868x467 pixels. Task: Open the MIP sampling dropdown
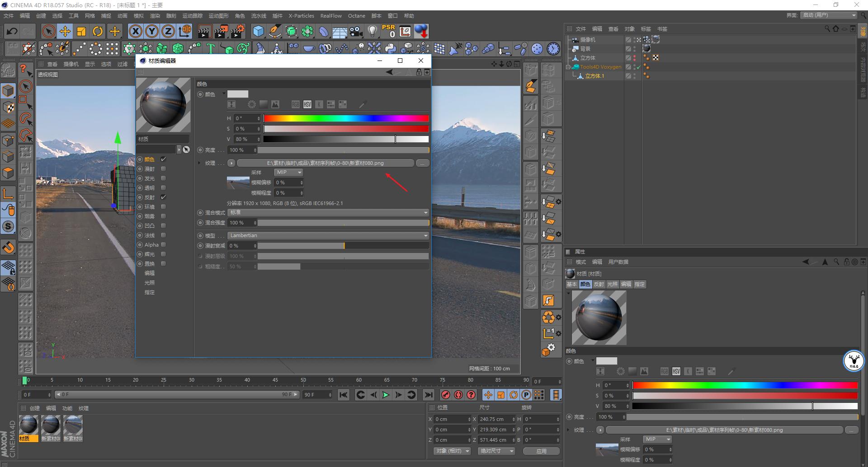pos(288,173)
